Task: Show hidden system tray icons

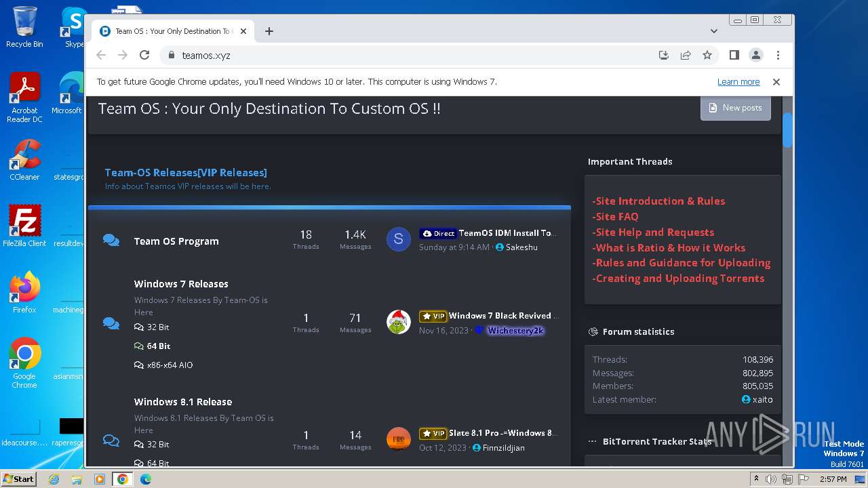Action: (756, 479)
